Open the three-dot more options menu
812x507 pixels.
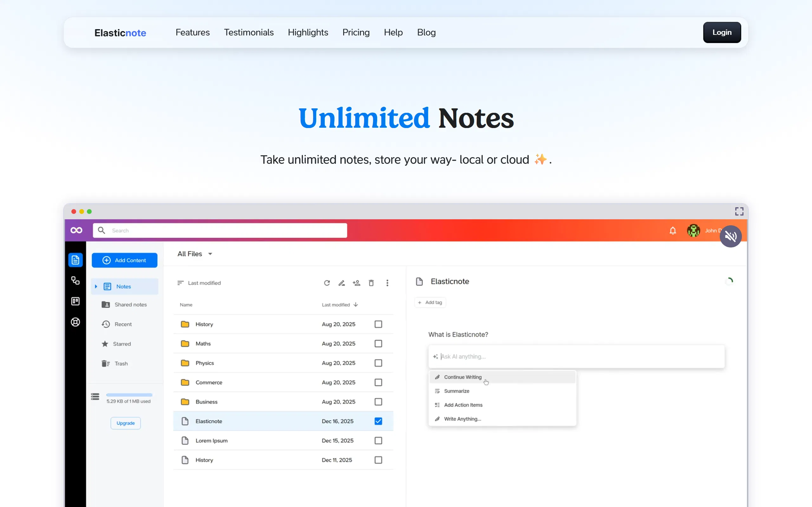click(387, 283)
